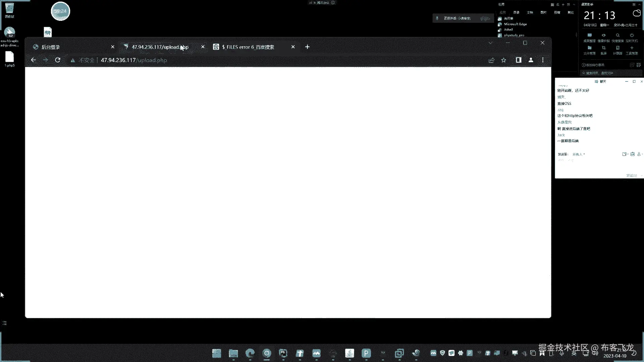
Task: Expand the tab search chevron
Action: point(490,43)
